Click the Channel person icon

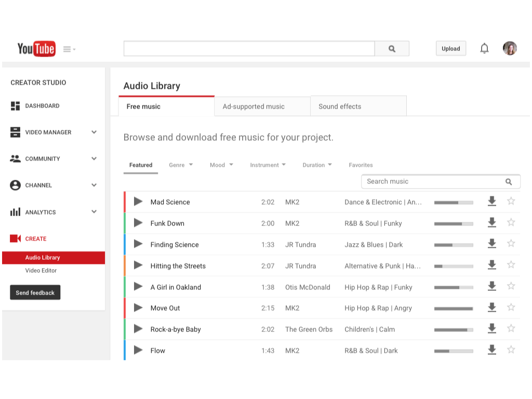click(15, 185)
